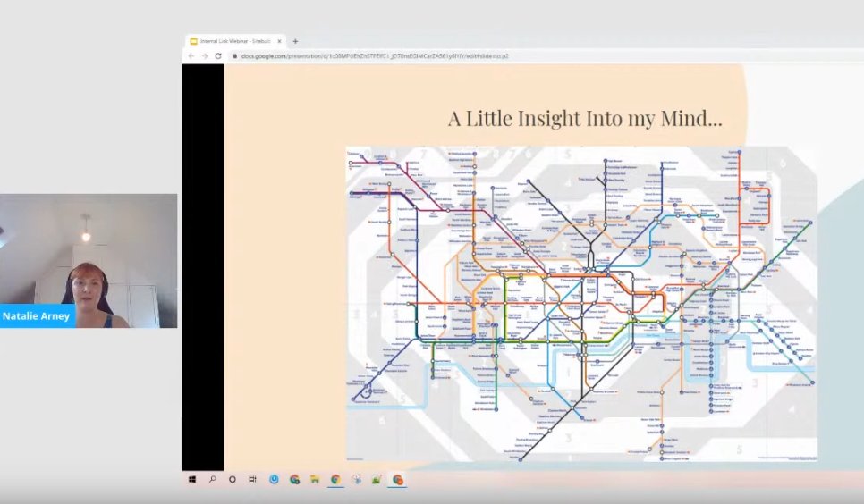
Task: Open the Windows Start menu
Action: pyautogui.click(x=192, y=480)
